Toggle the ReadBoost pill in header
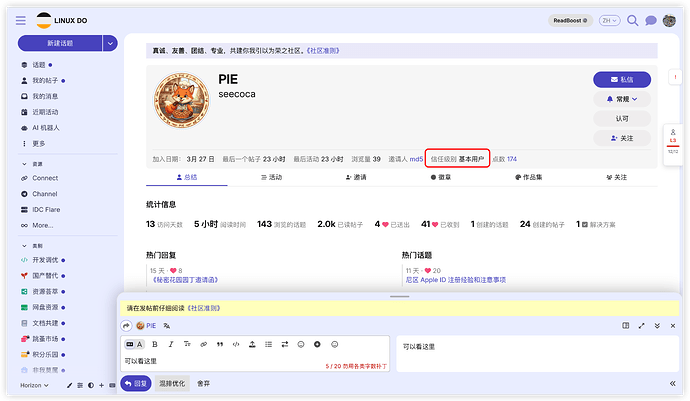The width and height of the screenshot is (690, 401). (570, 20)
